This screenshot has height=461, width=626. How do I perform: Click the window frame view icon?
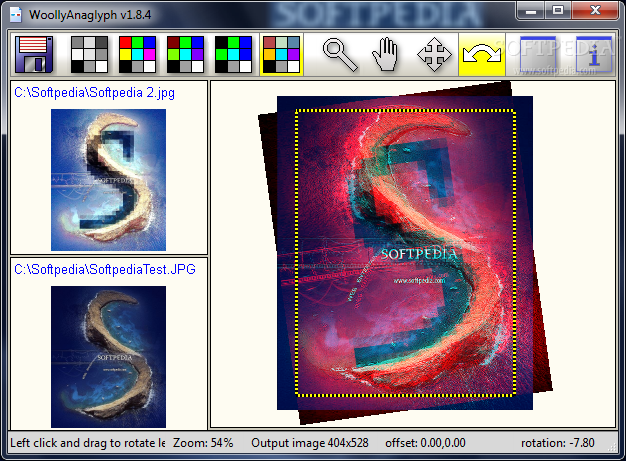[538, 55]
